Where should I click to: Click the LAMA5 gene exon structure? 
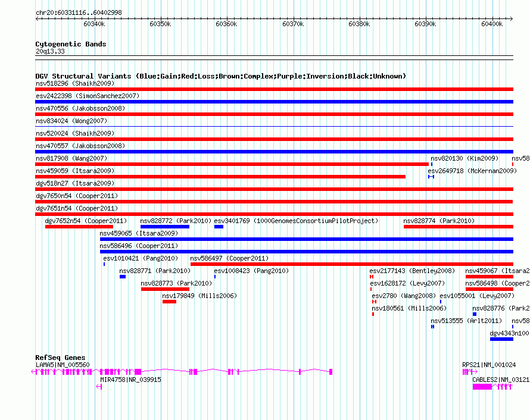click(x=182, y=372)
